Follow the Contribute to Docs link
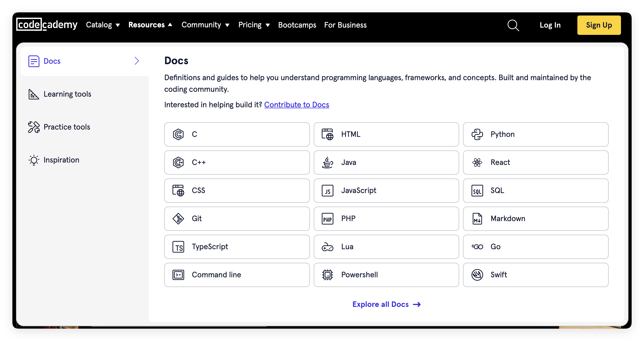The width and height of the screenshot is (644, 341). [297, 105]
